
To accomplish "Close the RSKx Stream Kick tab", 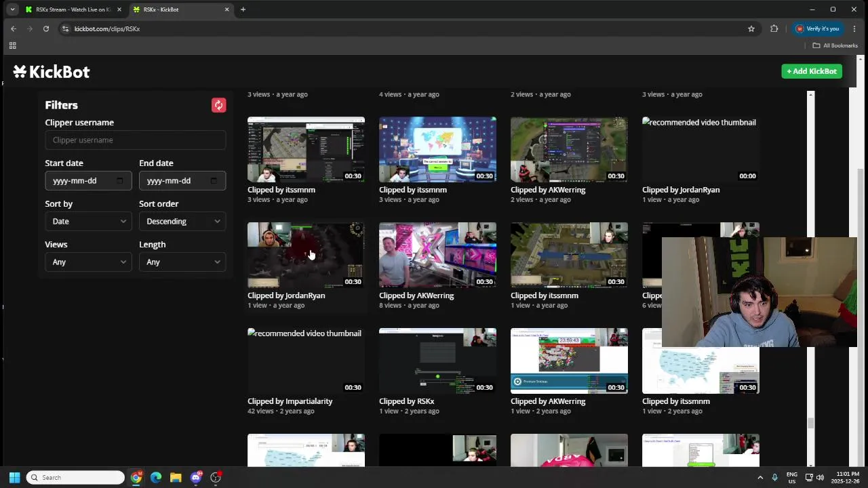I will 119,9.
